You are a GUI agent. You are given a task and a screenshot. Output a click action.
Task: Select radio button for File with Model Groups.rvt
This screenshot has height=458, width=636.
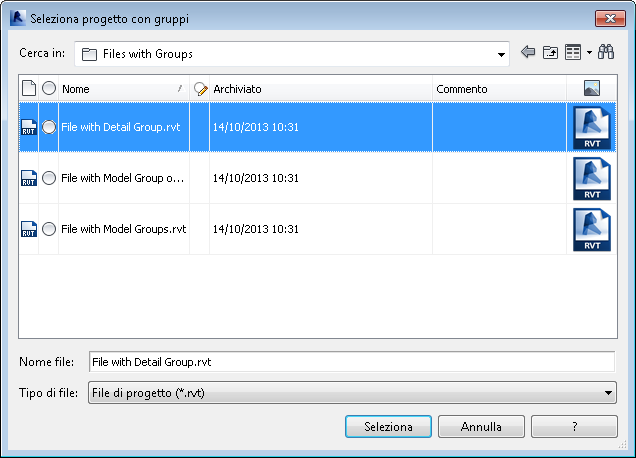point(49,229)
